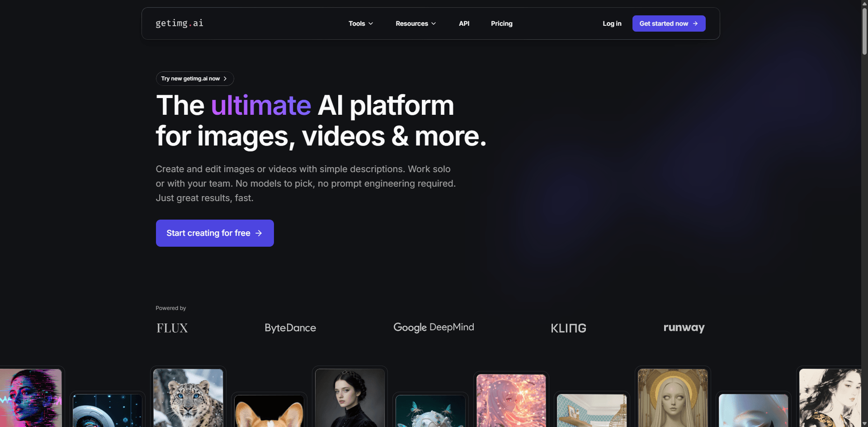Screen dimensions: 868x427
Task: Click the KLING logo
Action: tap(568, 328)
